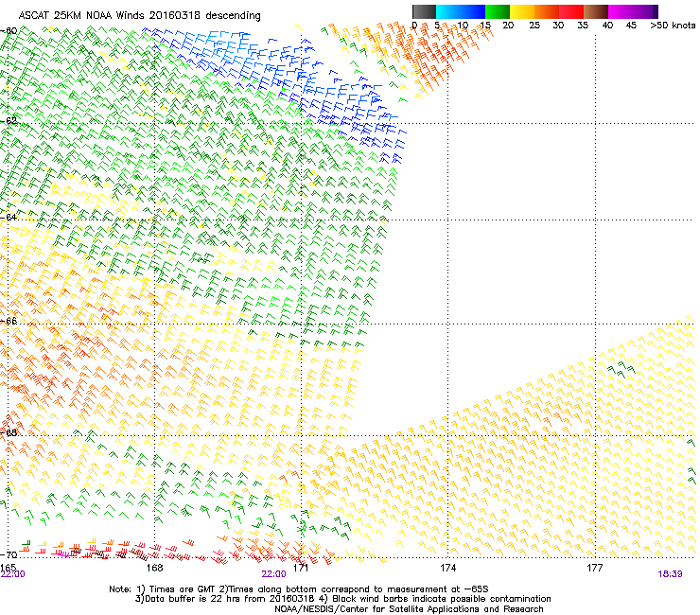Click the ">50 knots" legend label
This screenshot has width=700, height=615.
click(x=673, y=26)
